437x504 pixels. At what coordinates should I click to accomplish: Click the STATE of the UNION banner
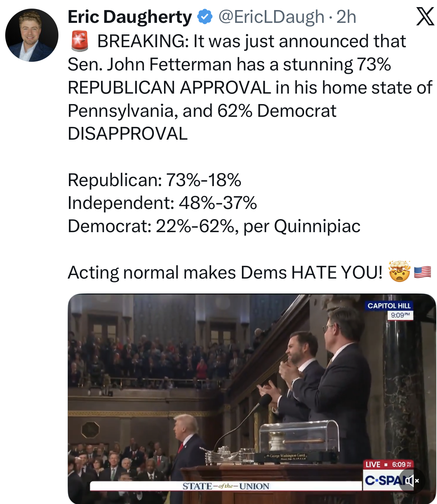click(226, 486)
